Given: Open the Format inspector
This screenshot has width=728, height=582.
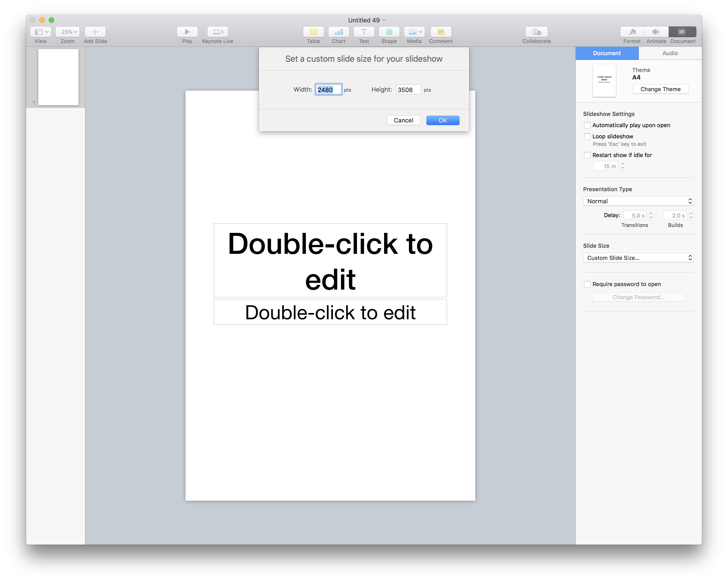Looking at the screenshot, I should [x=632, y=32].
